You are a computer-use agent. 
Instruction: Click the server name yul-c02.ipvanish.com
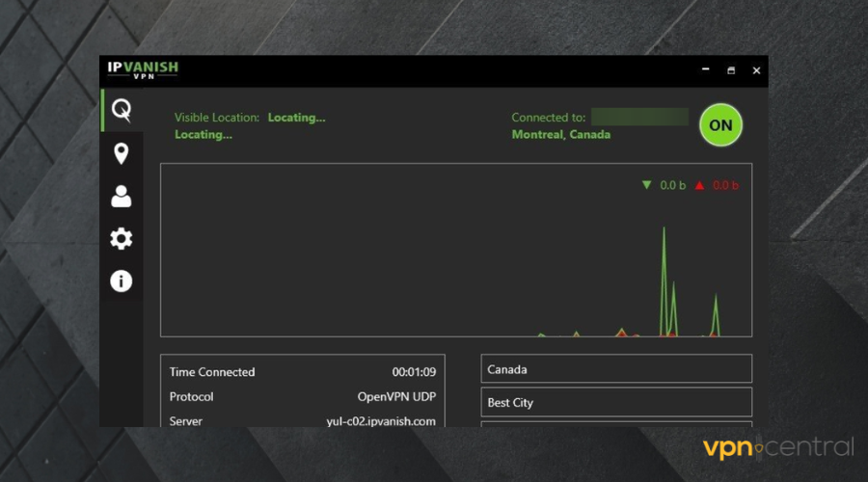[381, 421]
